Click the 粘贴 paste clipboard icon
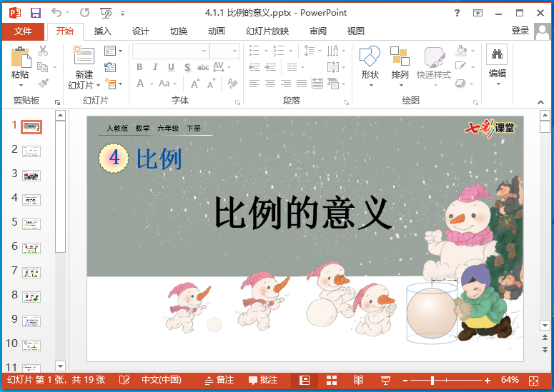554x392 pixels. pos(21,57)
